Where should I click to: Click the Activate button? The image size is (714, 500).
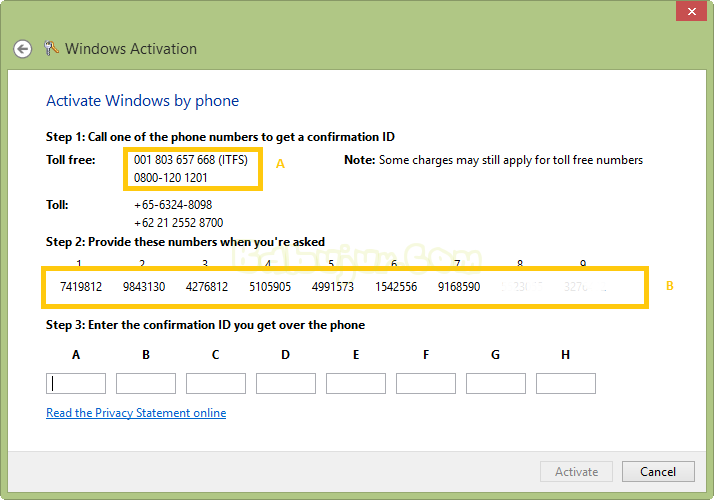click(576, 472)
